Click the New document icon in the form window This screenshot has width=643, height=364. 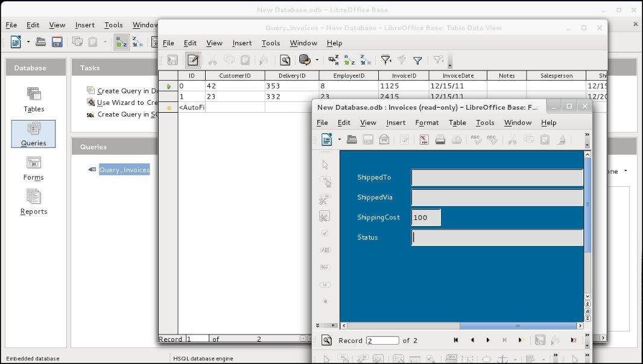pos(326,139)
